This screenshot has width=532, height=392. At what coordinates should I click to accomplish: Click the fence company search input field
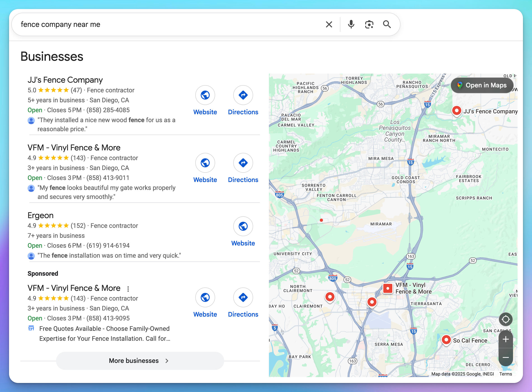(166, 24)
